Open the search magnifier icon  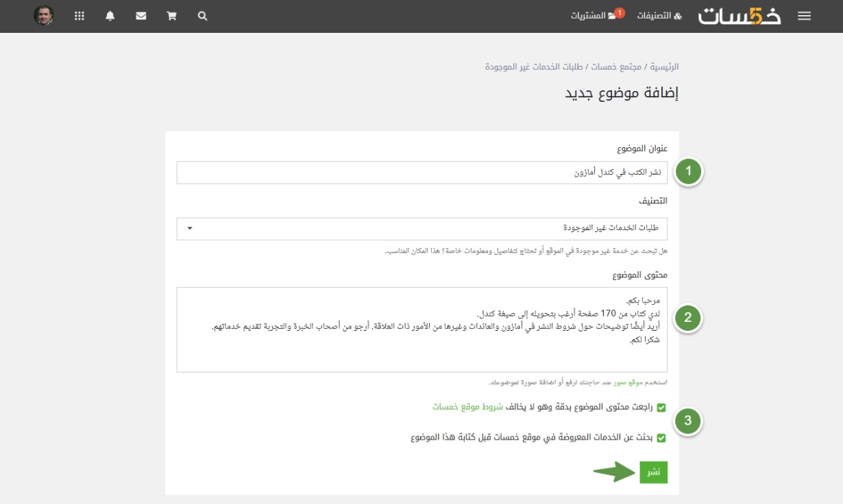[202, 16]
